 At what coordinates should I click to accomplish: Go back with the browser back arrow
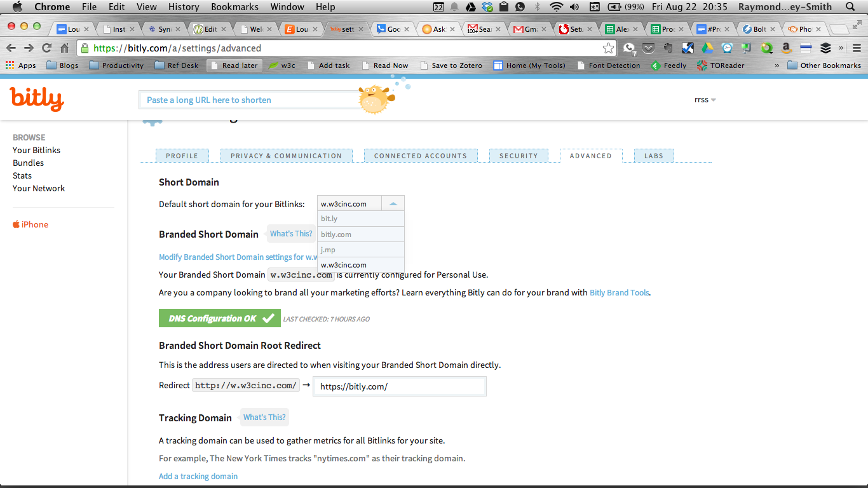pyautogui.click(x=11, y=48)
